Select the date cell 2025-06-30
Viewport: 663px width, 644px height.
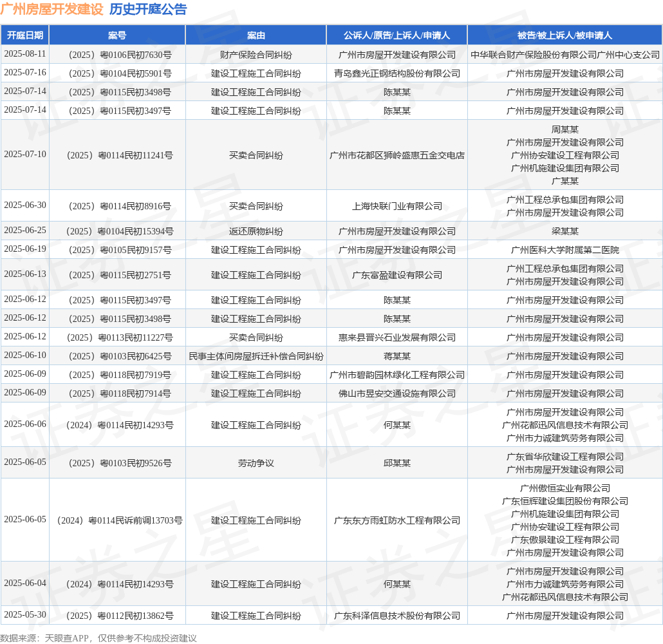(25, 205)
